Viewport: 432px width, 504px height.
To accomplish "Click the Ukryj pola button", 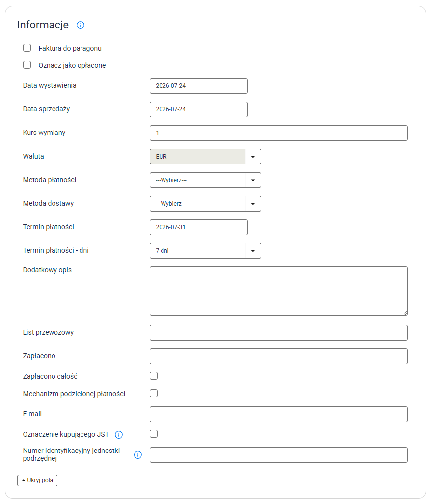I will pos(37,480).
